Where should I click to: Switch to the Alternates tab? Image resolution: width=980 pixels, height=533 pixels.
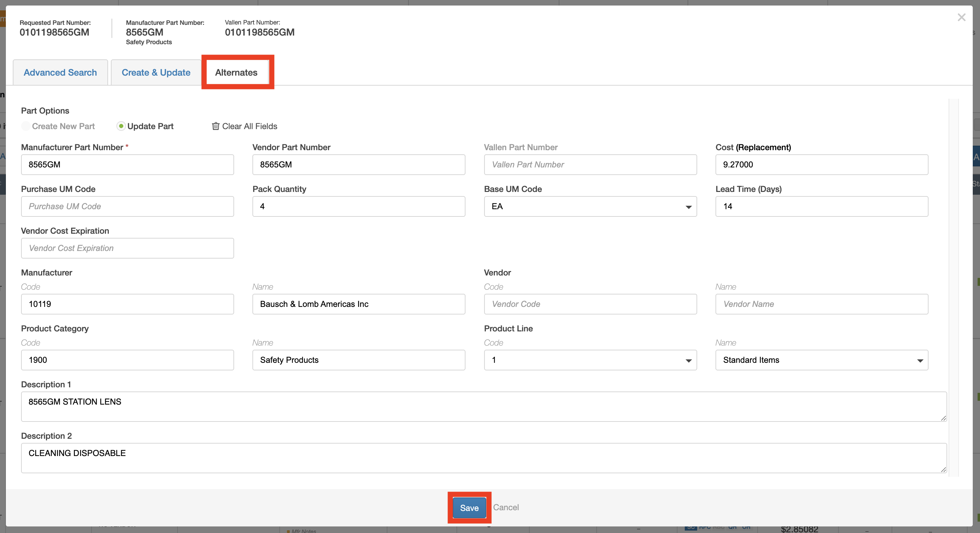[236, 72]
